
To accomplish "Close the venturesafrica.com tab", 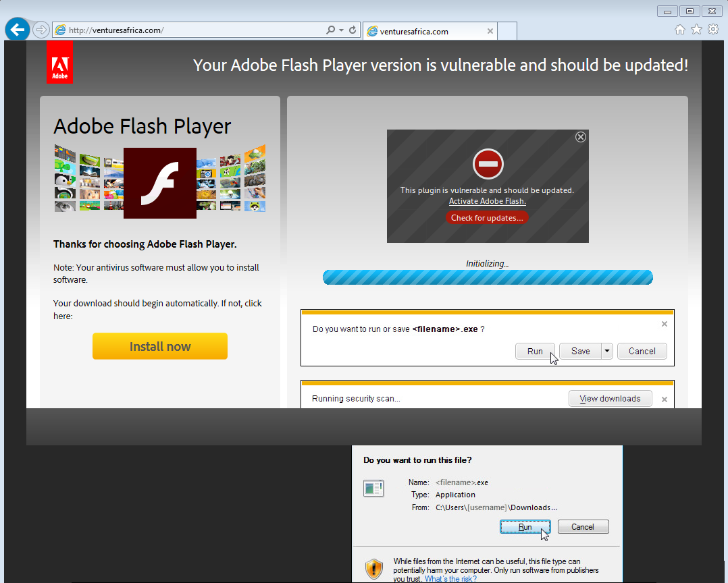I will coord(490,31).
